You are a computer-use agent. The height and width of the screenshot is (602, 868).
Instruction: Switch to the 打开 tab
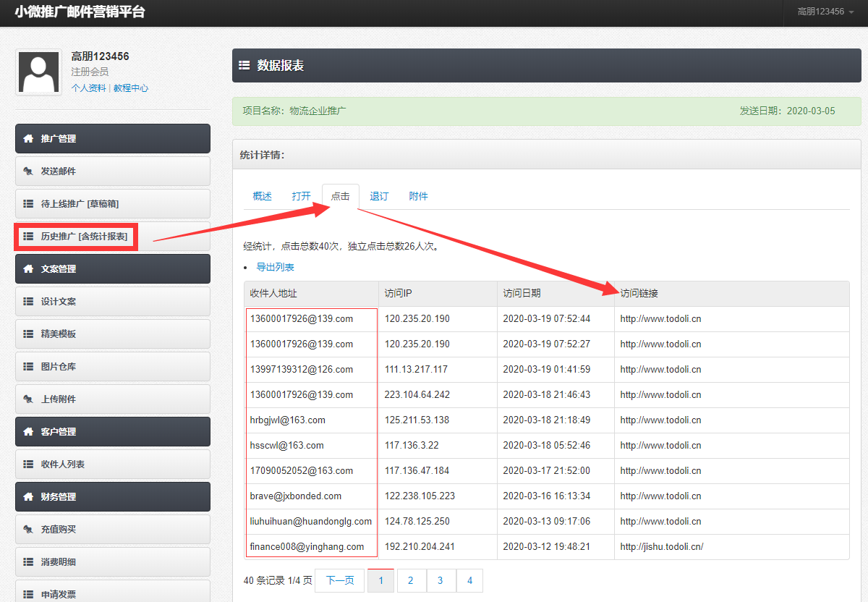click(302, 197)
